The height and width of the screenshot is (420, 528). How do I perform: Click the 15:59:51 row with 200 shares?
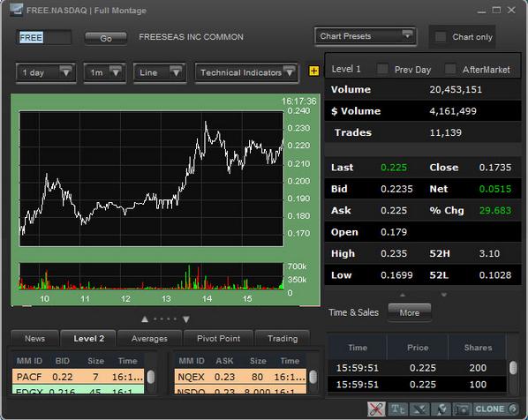pyautogui.click(x=417, y=368)
